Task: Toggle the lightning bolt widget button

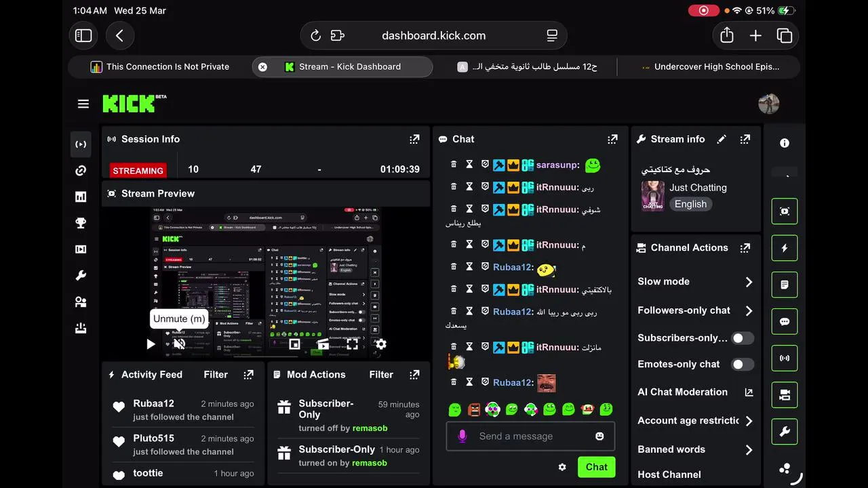Action: [785, 248]
